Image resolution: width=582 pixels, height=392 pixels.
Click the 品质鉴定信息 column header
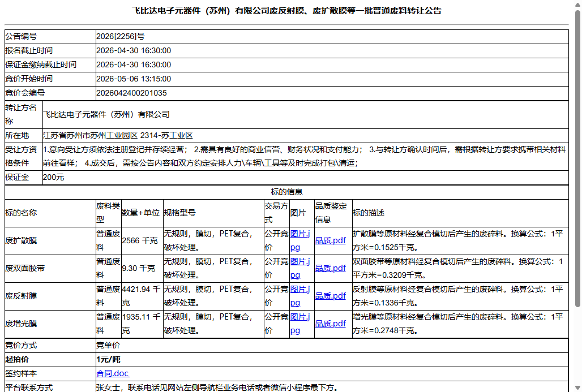[x=331, y=213]
